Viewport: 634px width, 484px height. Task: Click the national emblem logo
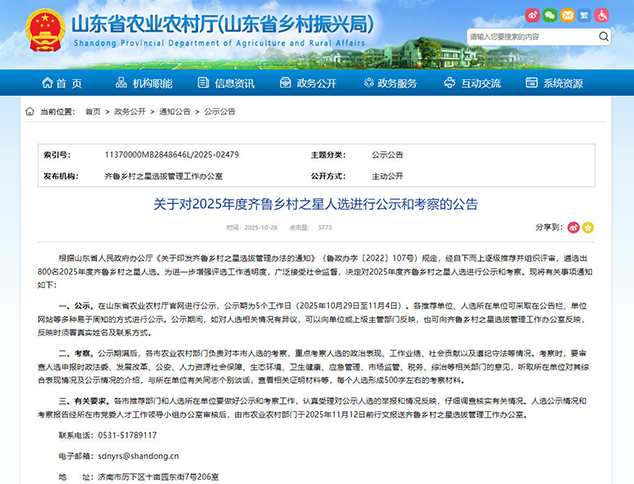tap(43, 30)
